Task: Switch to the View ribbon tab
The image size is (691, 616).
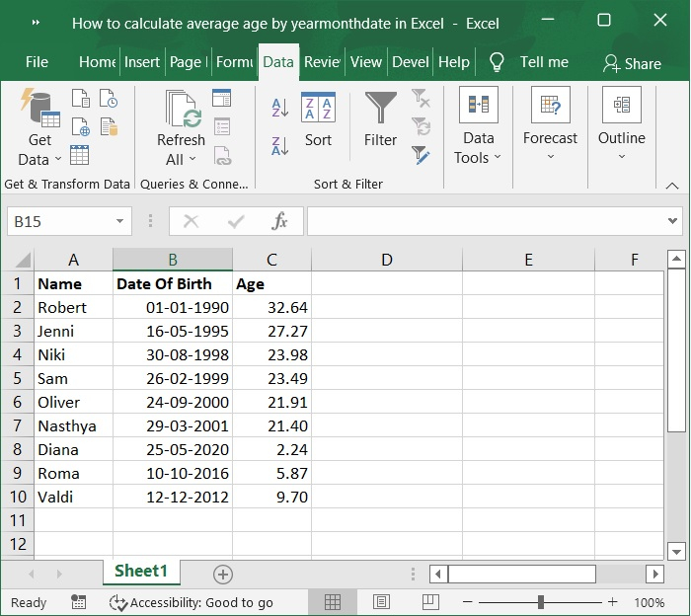Action: click(x=365, y=62)
